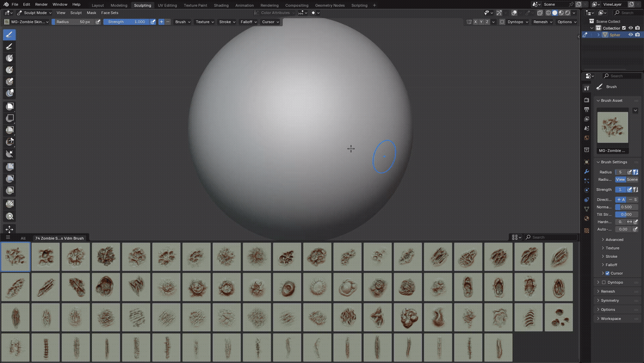644x363 pixels.
Task: Click the Blender logo menu icon
Action: pyautogui.click(x=6, y=5)
